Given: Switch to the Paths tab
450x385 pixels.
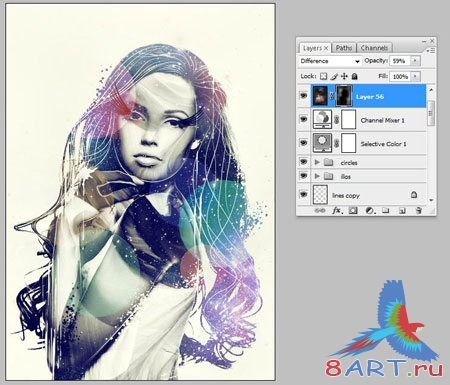Looking at the screenshot, I should (x=344, y=48).
